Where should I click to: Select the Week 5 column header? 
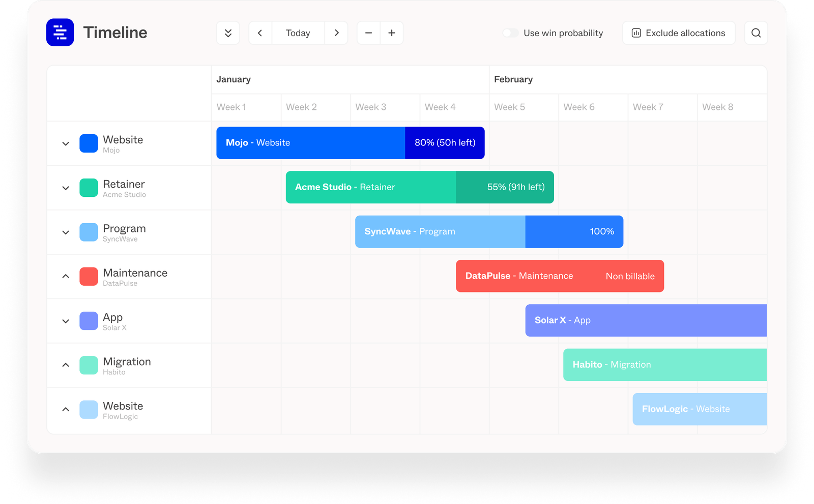tap(509, 107)
